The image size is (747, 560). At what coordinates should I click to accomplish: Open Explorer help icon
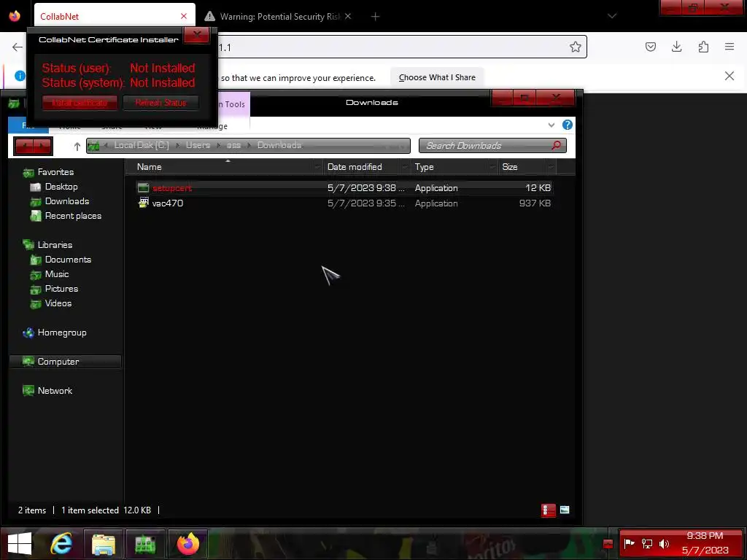coord(568,125)
